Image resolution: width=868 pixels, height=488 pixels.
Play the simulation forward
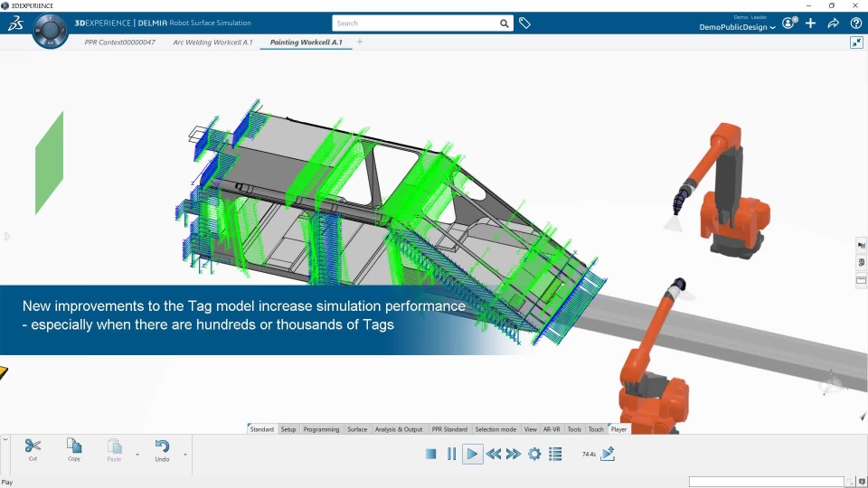(472, 455)
